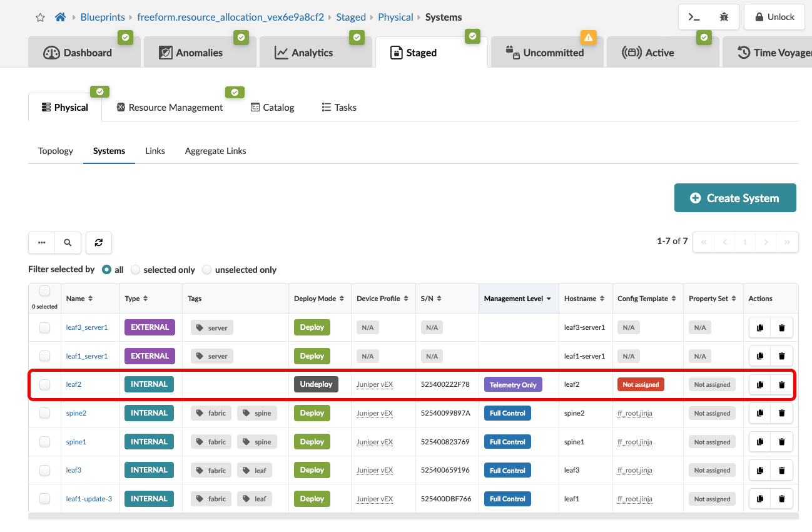
Task: Sort by Management Level column
Action: click(x=517, y=299)
